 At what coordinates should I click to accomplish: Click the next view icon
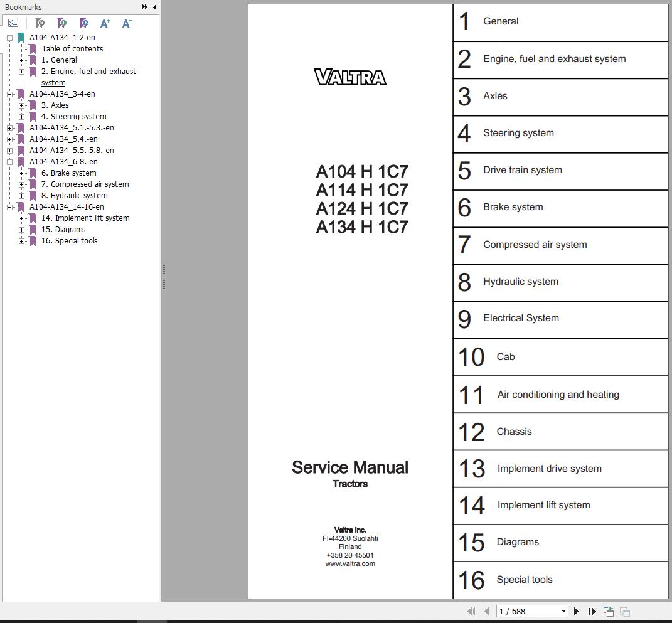pos(625,612)
